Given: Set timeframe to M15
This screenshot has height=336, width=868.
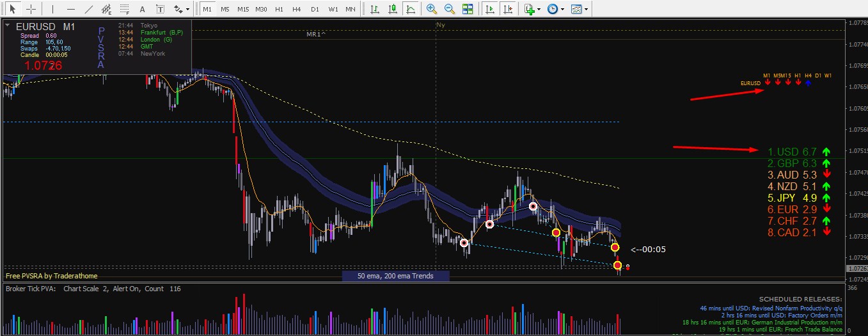Looking at the screenshot, I should pyautogui.click(x=243, y=10).
